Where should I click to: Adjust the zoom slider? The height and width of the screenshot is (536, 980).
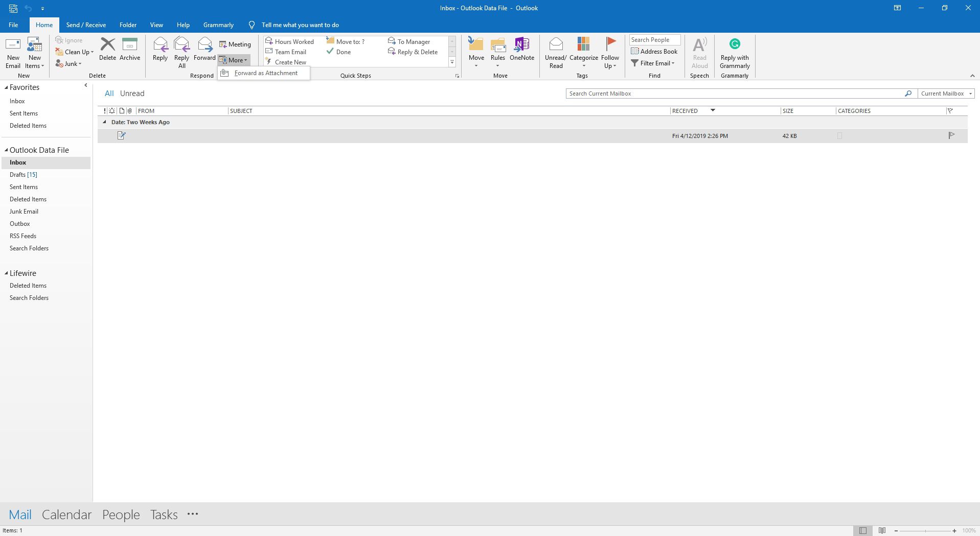(925, 531)
